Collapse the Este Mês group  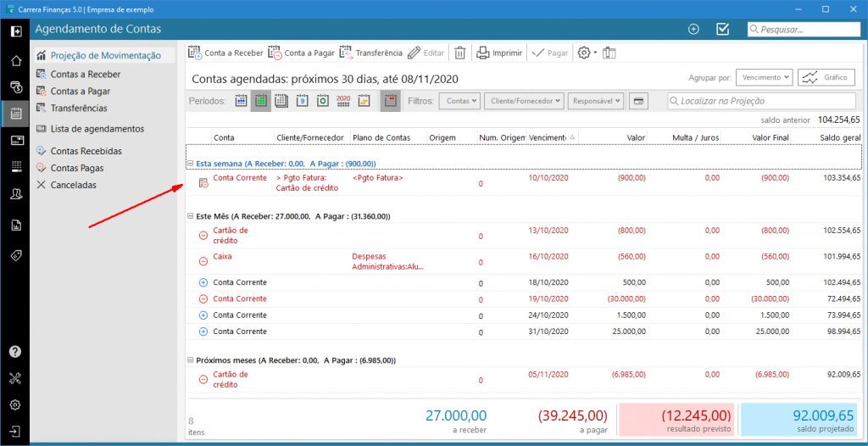click(191, 216)
